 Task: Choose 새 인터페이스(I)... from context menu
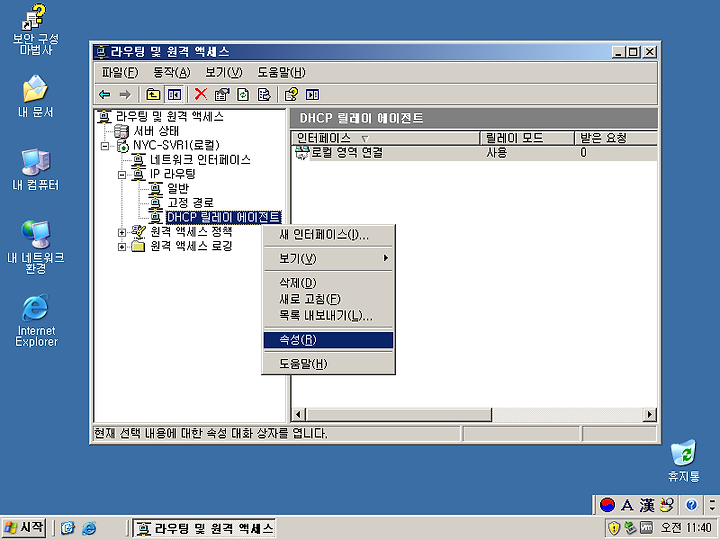(x=328, y=235)
